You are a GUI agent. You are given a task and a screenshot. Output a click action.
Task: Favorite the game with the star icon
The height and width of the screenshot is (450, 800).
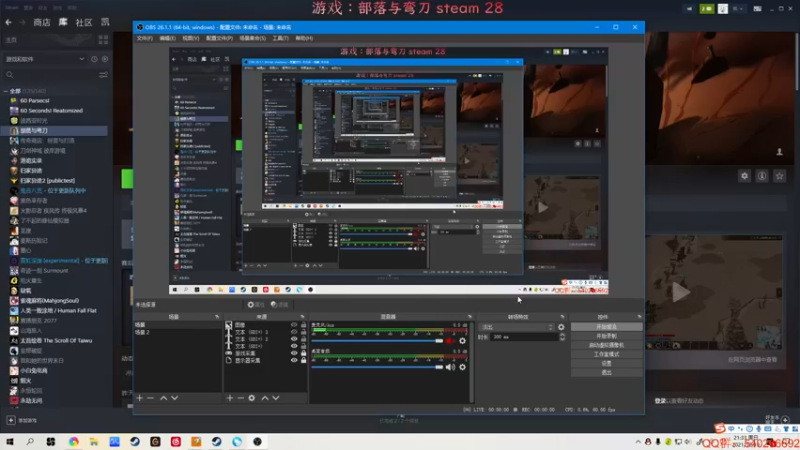[780, 176]
